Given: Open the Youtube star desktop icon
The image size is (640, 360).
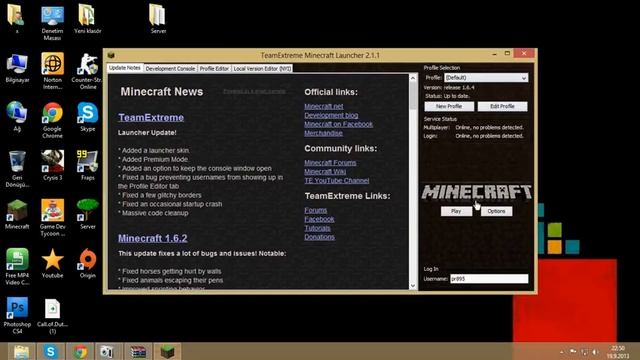Looking at the screenshot, I should 52,264.
